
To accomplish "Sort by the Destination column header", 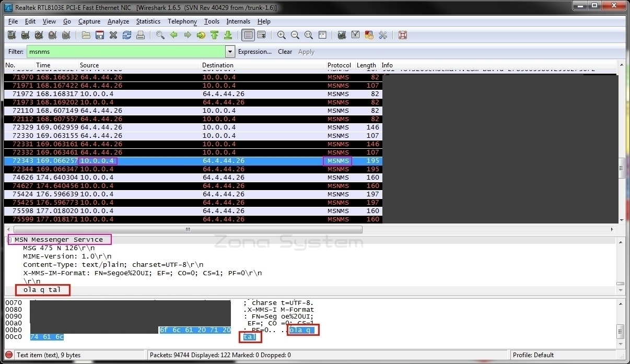I will (263, 65).
